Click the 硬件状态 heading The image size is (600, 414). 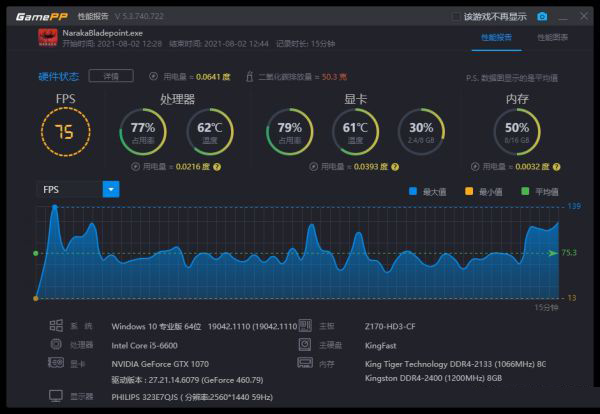[59, 77]
